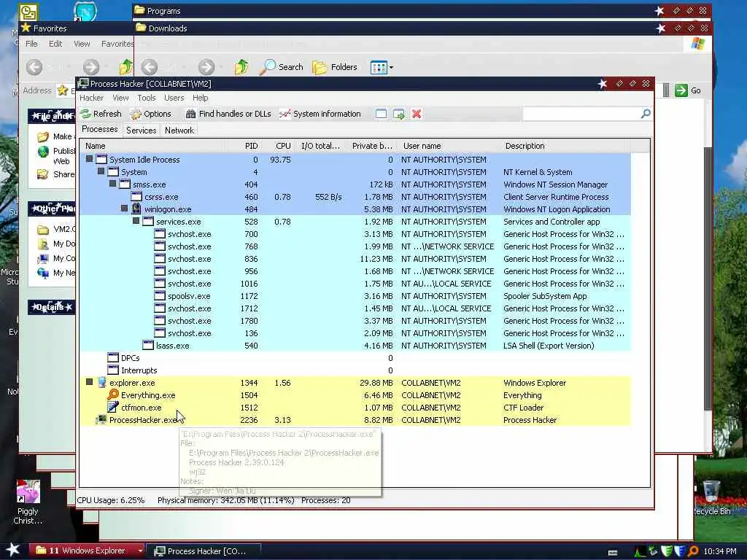This screenshot has height=560, width=747.
Task: Select the ProcessHacker.exe process row
Action: [x=355, y=420]
